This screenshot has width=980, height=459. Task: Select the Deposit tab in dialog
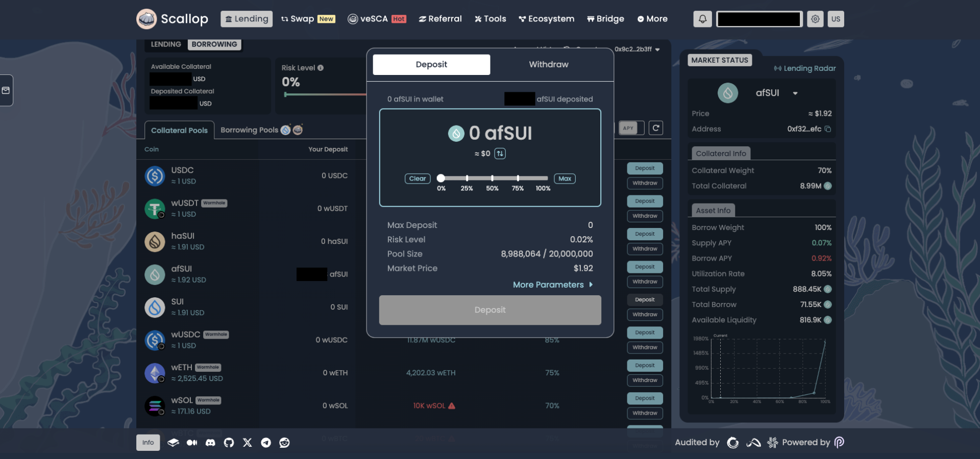coord(431,65)
